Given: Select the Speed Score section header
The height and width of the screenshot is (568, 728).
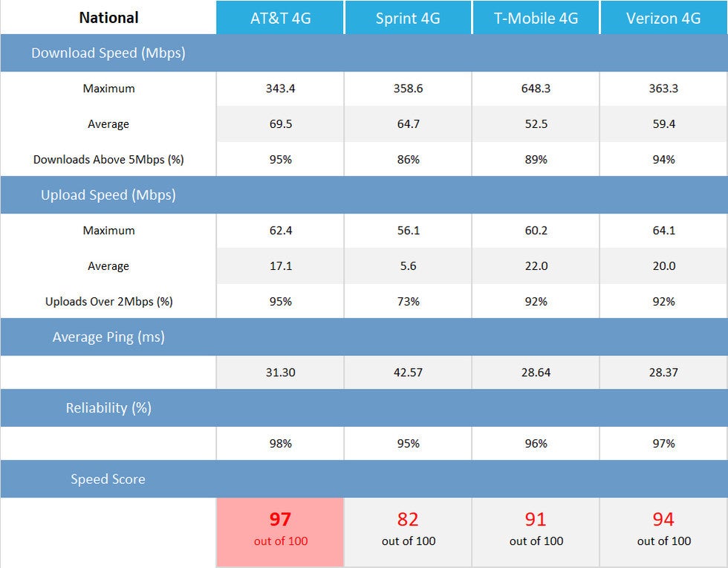Looking at the screenshot, I should pyautogui.click(x=108, y=480).
